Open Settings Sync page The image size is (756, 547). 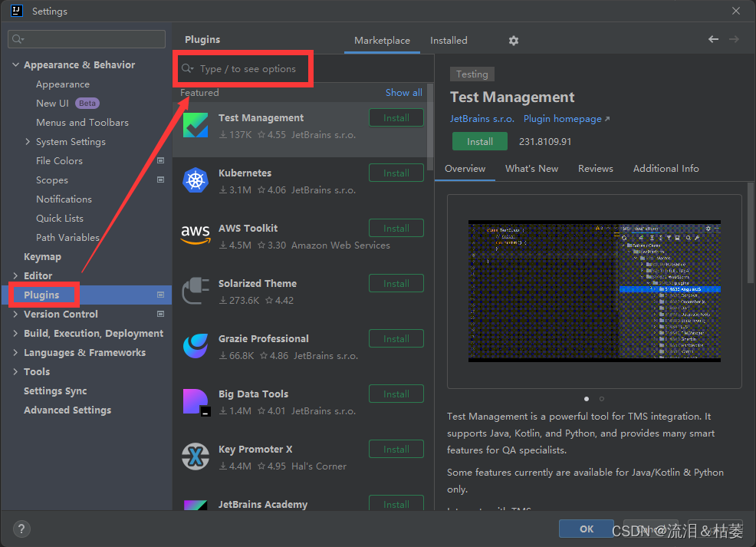pyautogui.click(x=55, y=390)
